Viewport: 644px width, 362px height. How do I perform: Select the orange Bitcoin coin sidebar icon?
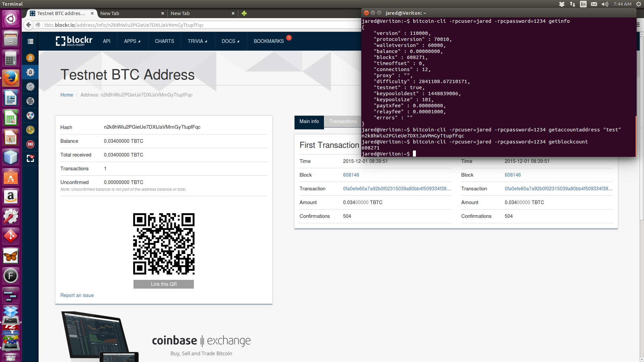click(x=30, y=58)
